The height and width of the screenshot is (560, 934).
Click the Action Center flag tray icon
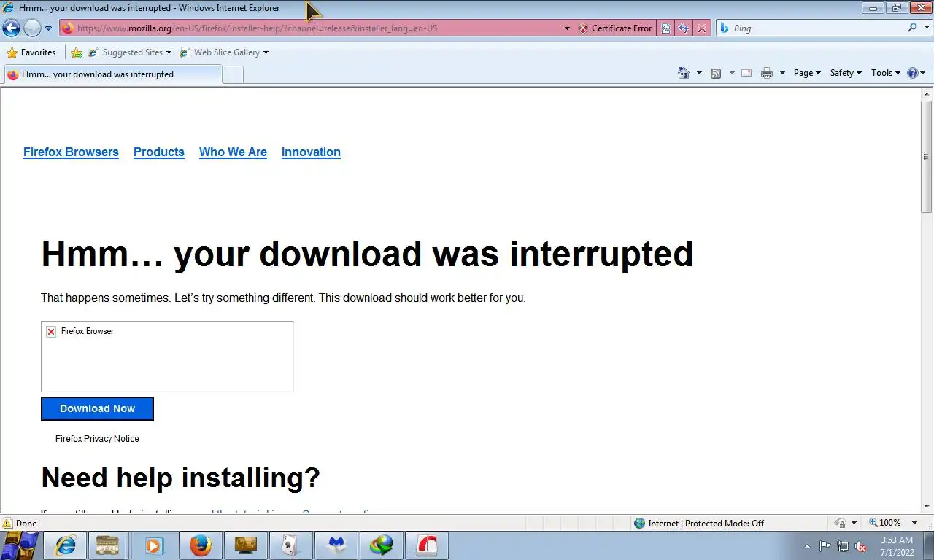click(x=825, y=546)
